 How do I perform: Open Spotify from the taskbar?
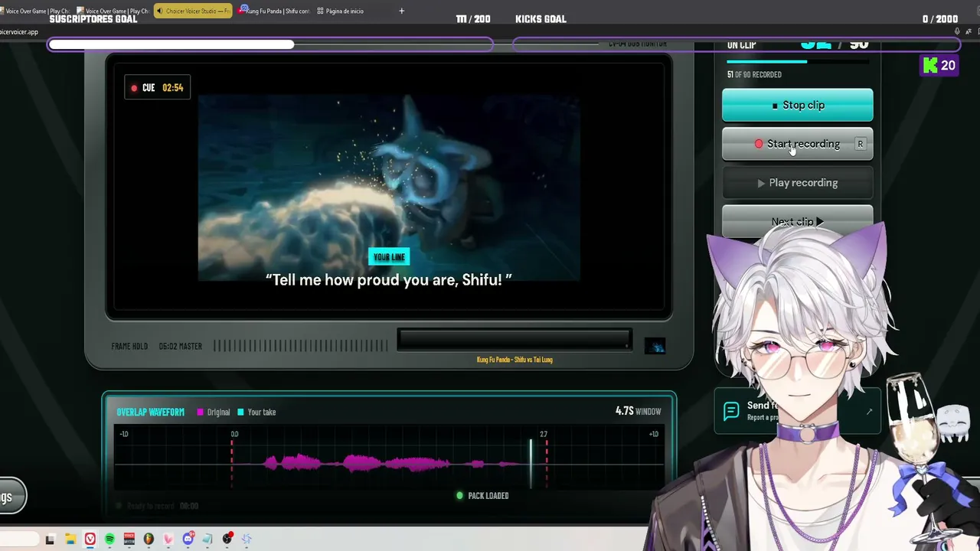coord(109,540)
